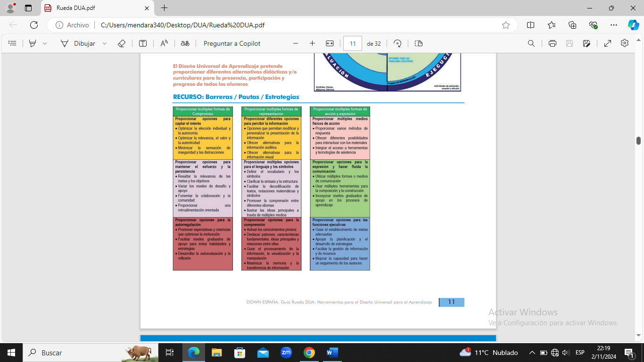Open network settings in tray
644x362 pixels.
tap(554, 353)
